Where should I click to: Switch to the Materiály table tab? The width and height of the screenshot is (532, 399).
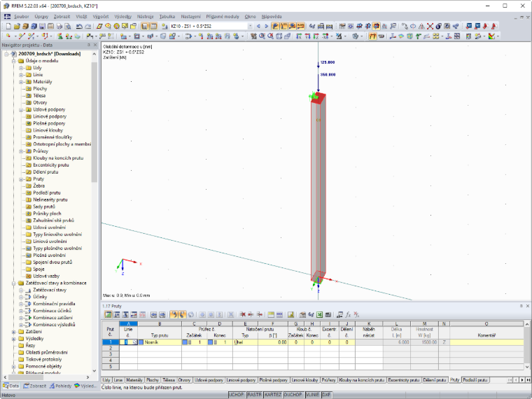pyautogui.click(x=134, y=380)
